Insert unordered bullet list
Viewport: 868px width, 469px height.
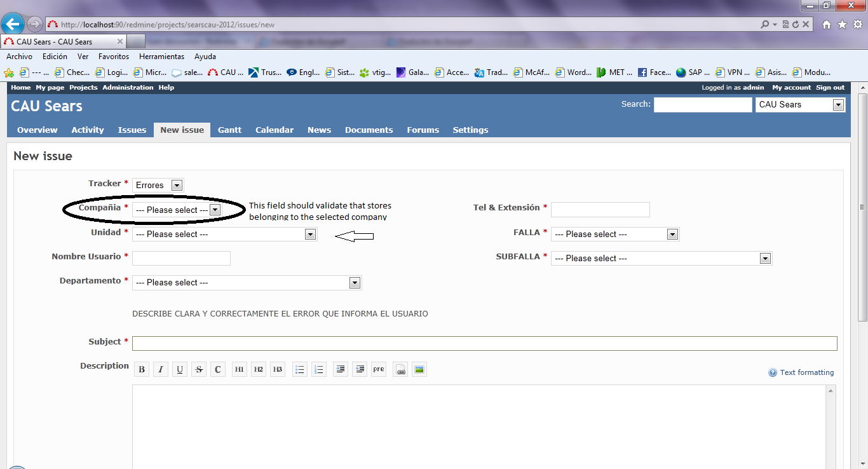[x=300, y=369]
